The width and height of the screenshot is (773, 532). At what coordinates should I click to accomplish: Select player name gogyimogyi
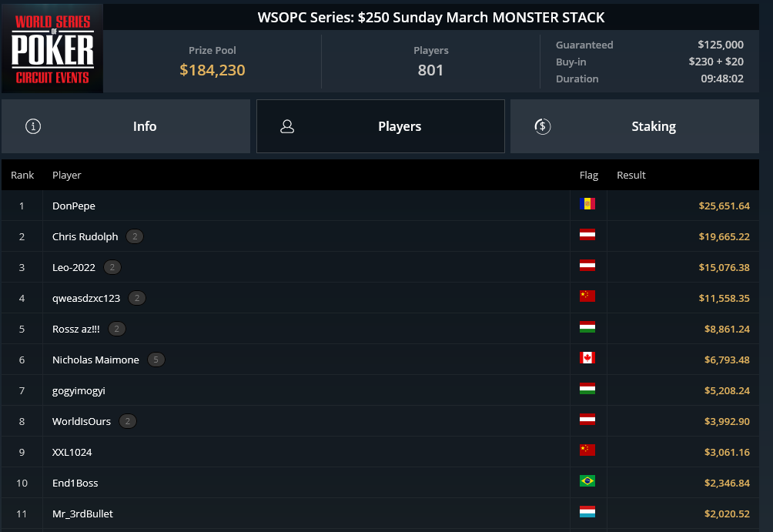click(79, 391)
